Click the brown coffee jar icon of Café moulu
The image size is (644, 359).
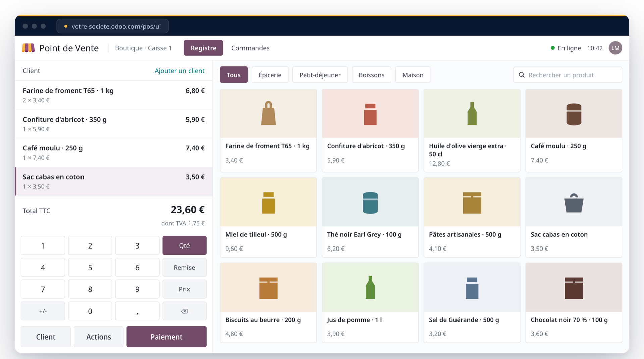click(574, 115)
